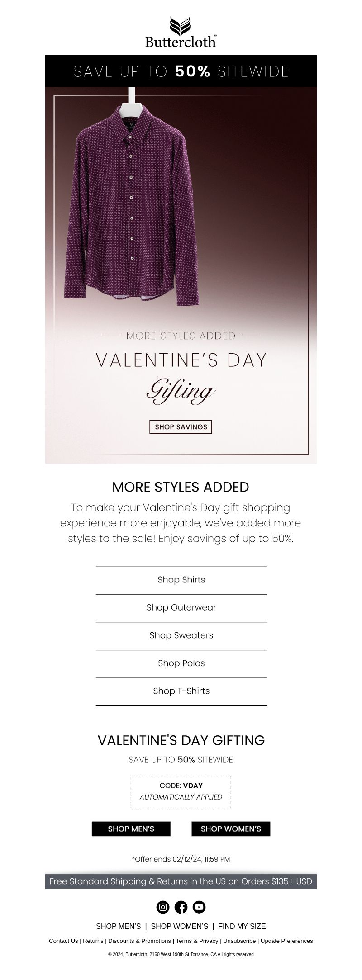Click the SHOP WOMEN'S black button
Viewport: 362px width, 980px height.
(x=231, y=829)
